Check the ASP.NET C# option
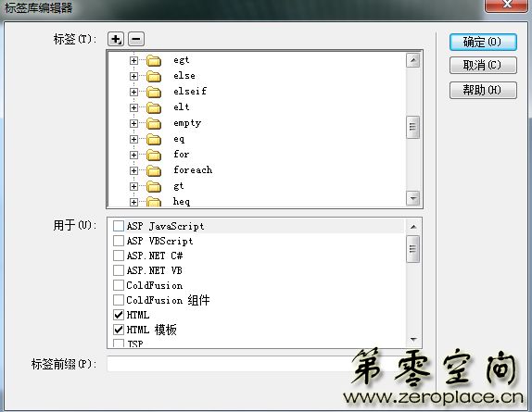532x412 pixels. pyautogui.click(x=119, y=256)
